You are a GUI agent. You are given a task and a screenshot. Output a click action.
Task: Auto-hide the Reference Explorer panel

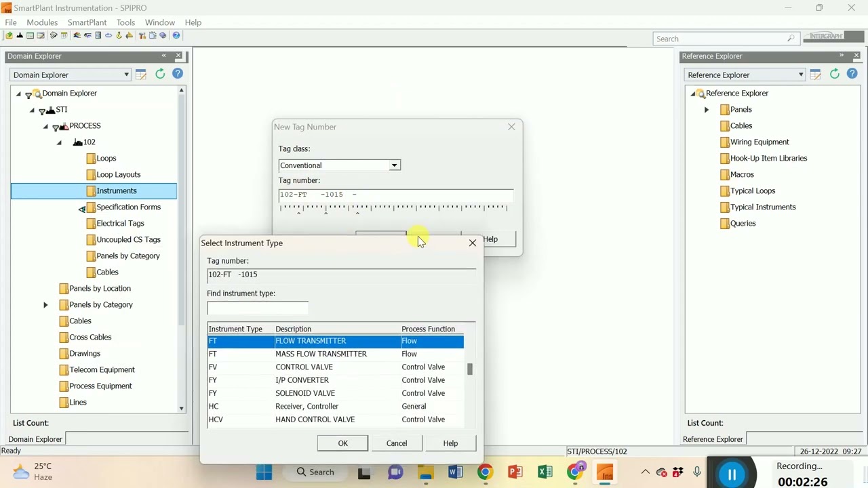click(842, 56)
